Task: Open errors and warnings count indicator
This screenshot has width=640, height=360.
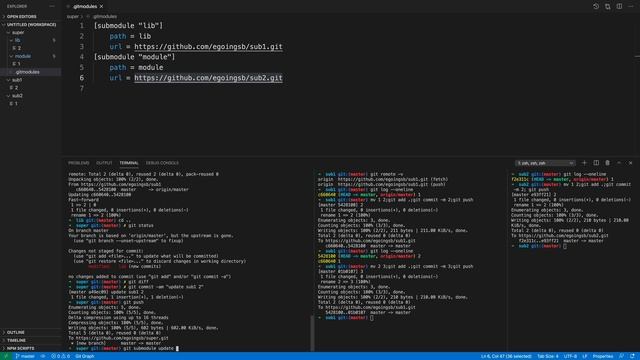Action: click(x=60, y=356)
